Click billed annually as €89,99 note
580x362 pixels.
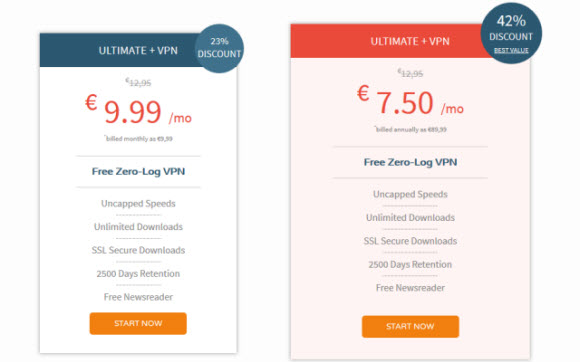[410, 129]
